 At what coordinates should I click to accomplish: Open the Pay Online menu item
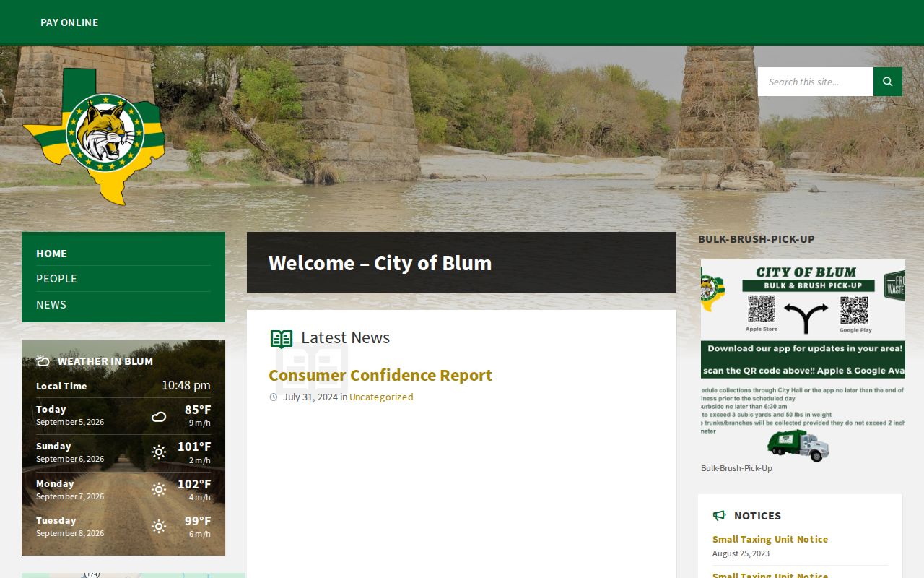click(69, 22)
